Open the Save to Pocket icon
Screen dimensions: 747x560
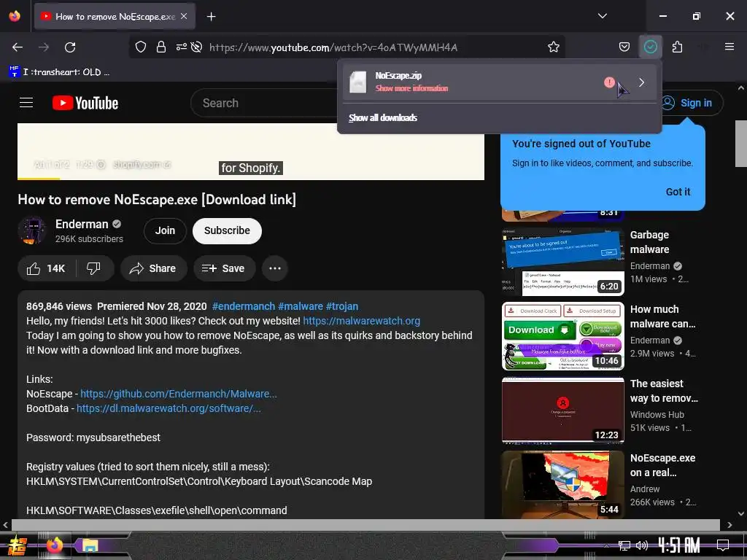point(624,47)
